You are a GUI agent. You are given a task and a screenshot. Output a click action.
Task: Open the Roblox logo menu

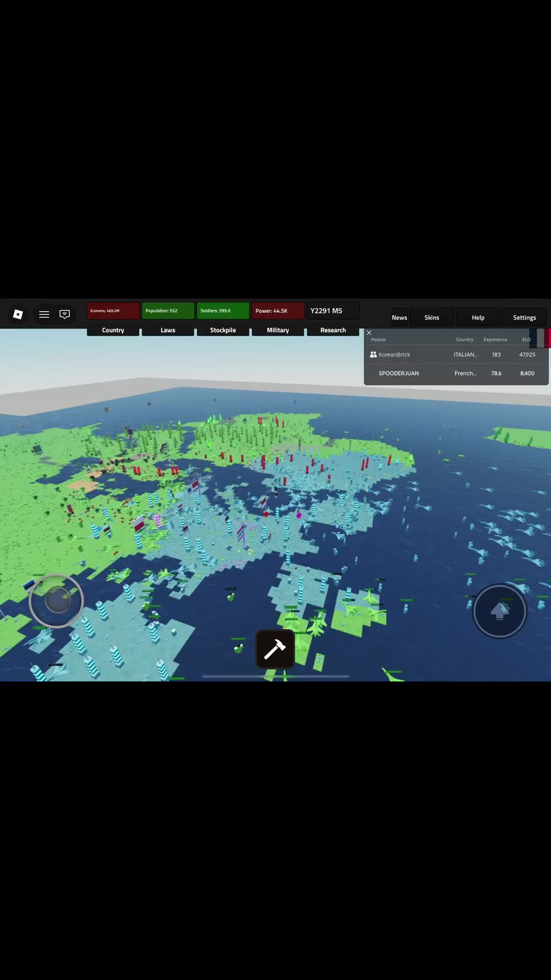tap(18, 314)
